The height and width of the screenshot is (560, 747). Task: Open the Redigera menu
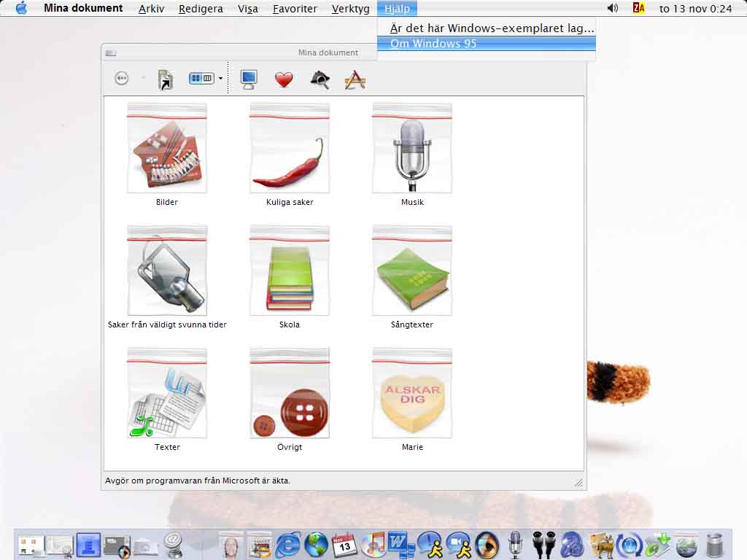tap(201, 9)
